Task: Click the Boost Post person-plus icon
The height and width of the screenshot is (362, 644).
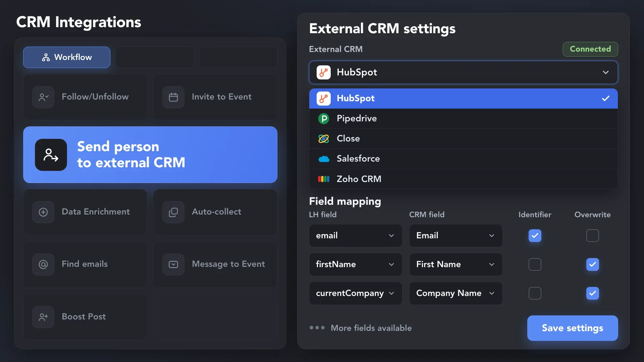Action: [x=43, y=317]
